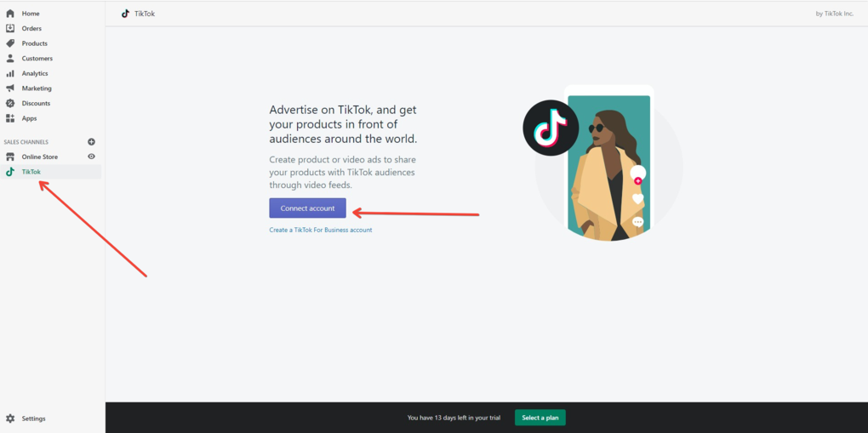
Task: Open Discounts via the percent badge icon
Action: (x=10, y=103)
